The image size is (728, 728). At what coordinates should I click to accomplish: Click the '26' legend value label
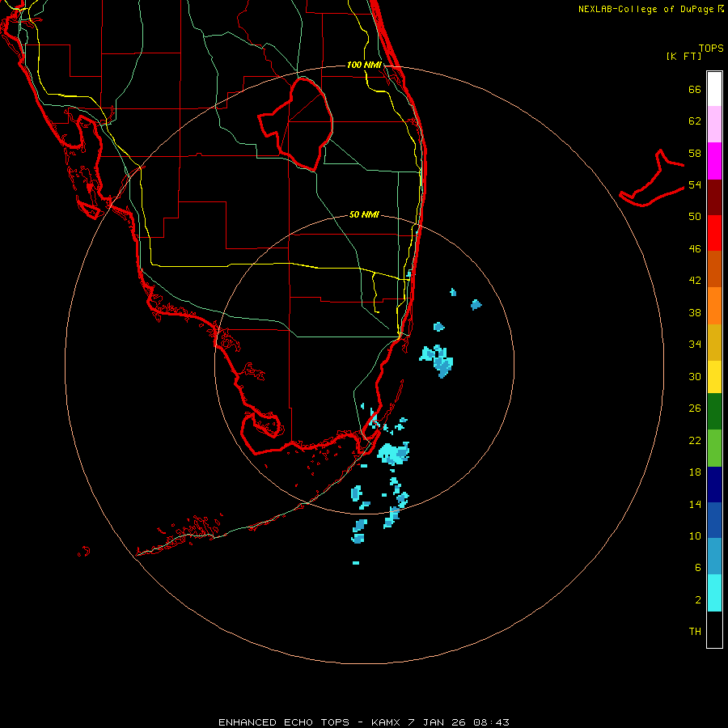click(x=695, y=408)
